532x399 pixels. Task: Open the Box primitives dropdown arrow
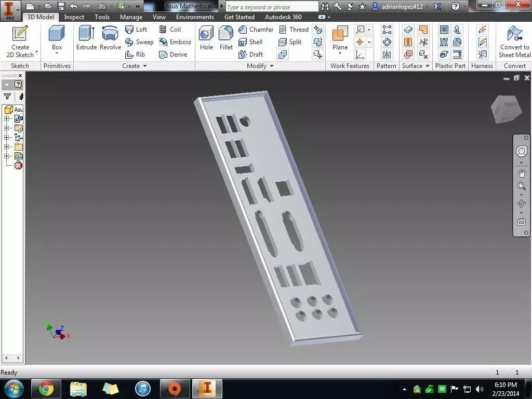pos(57,54)
